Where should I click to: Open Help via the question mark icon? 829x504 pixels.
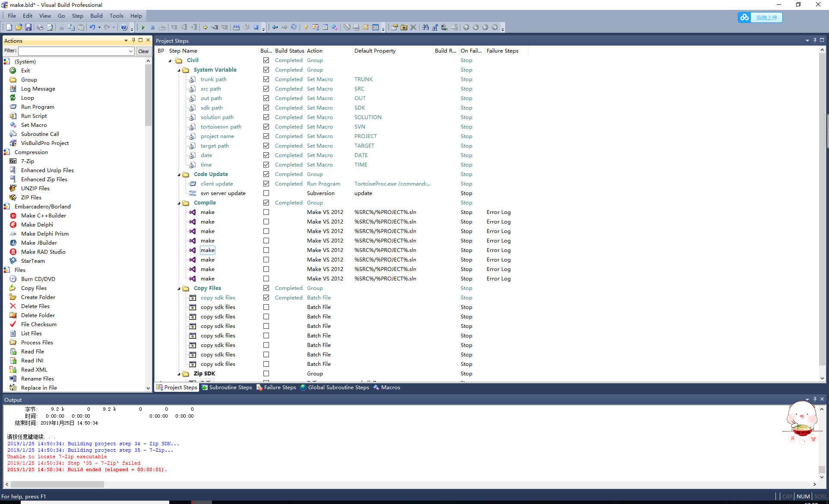click(124, 27)
